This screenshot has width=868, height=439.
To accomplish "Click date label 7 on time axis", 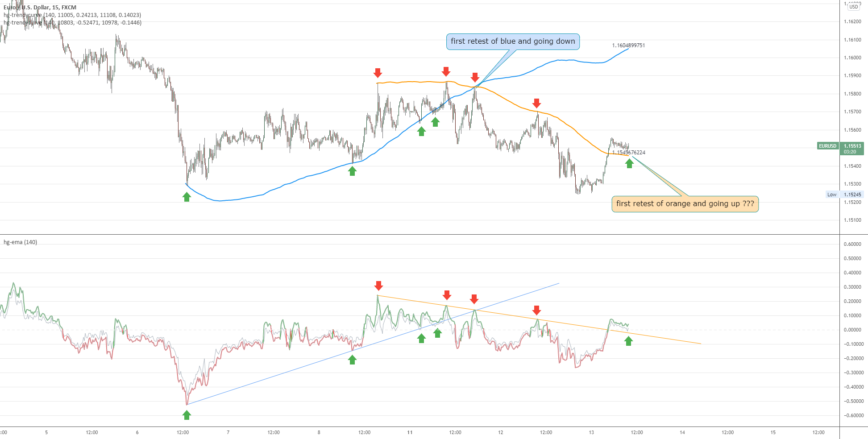I will tap(228, 432).
